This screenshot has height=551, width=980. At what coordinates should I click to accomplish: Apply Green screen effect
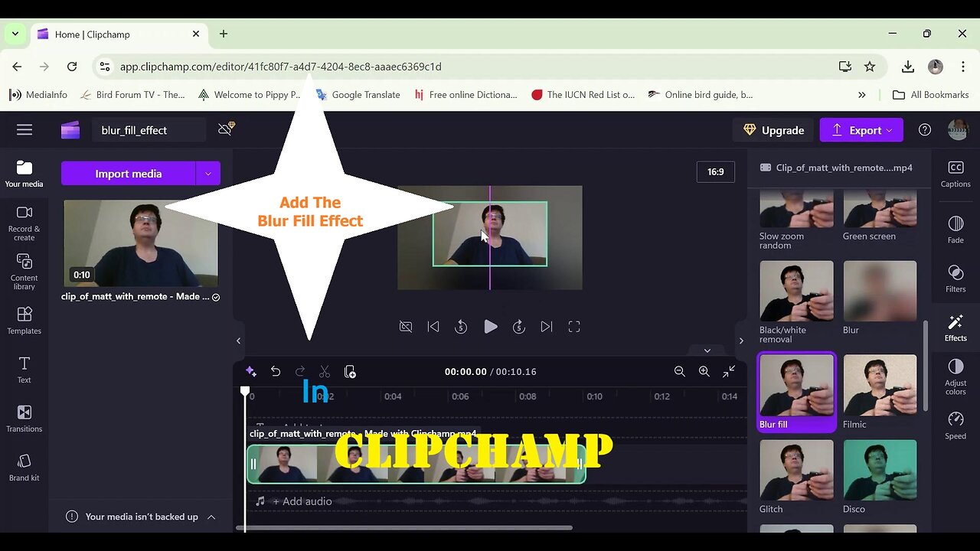(880, 217)
